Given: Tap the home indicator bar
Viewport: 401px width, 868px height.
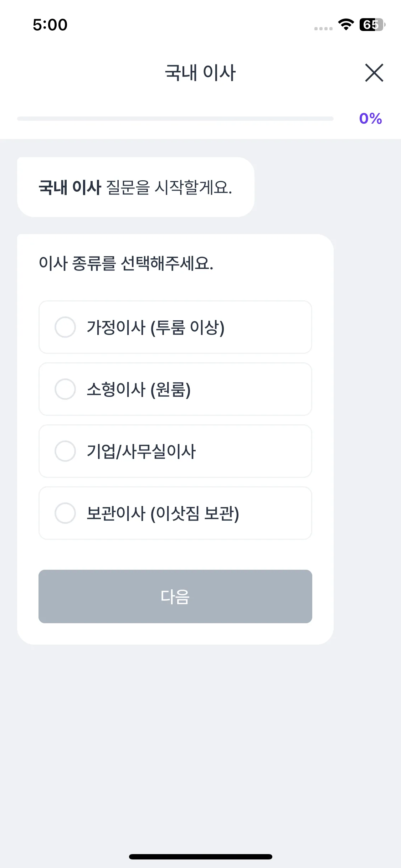Looking at the screenshot, I should pyautogui.click(x=200, y=857).
